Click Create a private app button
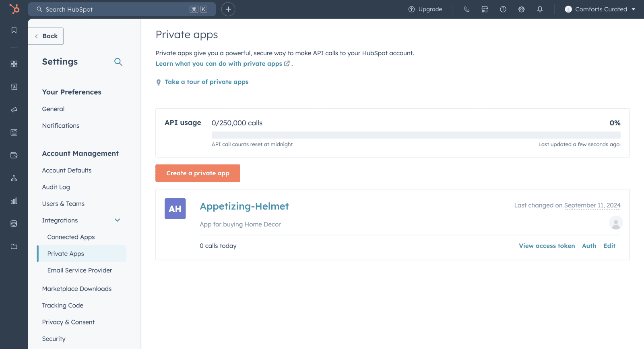The height and width of the screenshot is (349, 644). (198, 173)
